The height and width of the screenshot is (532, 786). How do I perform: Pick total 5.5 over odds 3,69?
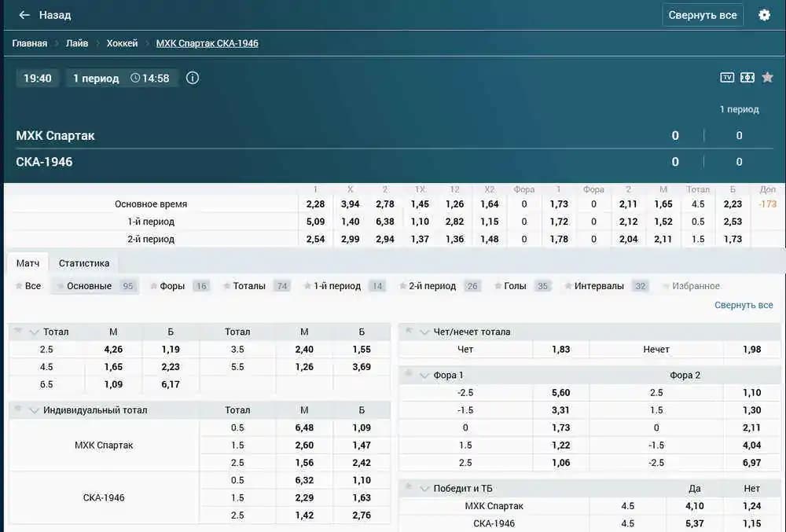tap(362, 367)
